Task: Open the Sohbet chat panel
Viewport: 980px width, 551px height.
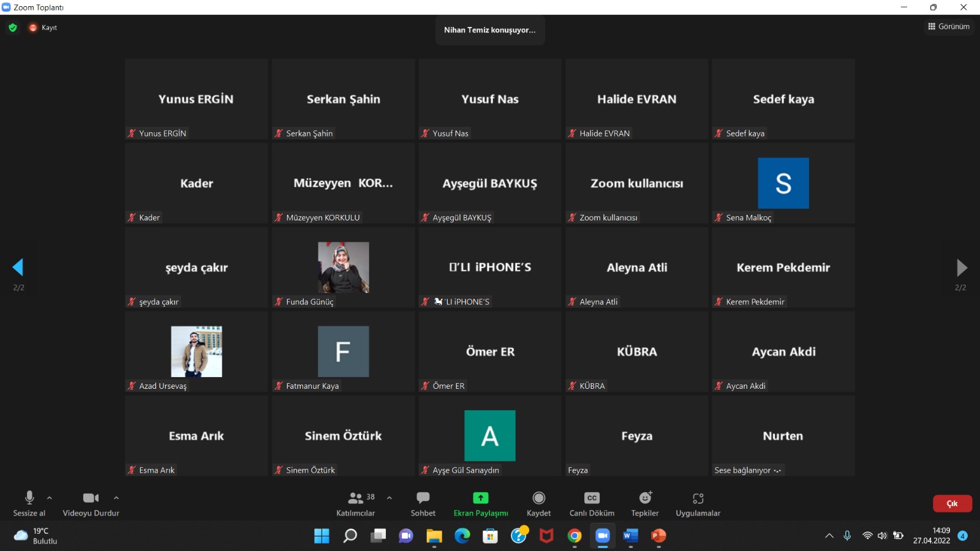Action: (x=423, y=503)
